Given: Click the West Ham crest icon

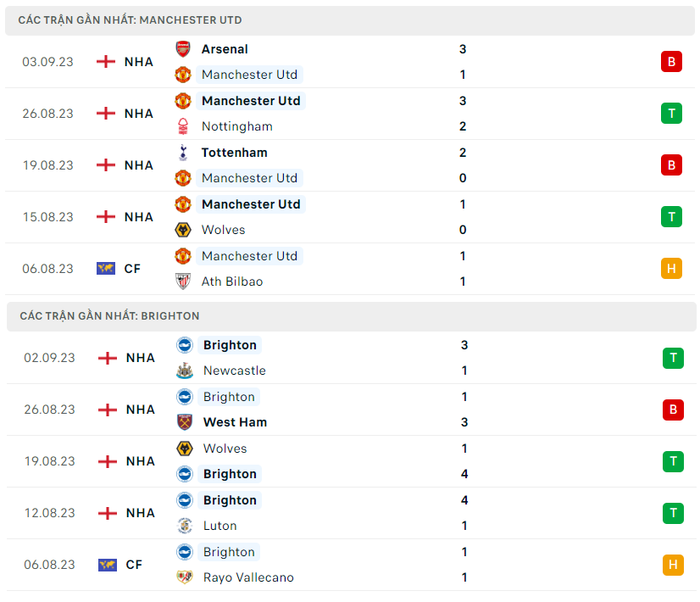Looking at the screenshot, I should pyautogui.click(x=185, y=422).
